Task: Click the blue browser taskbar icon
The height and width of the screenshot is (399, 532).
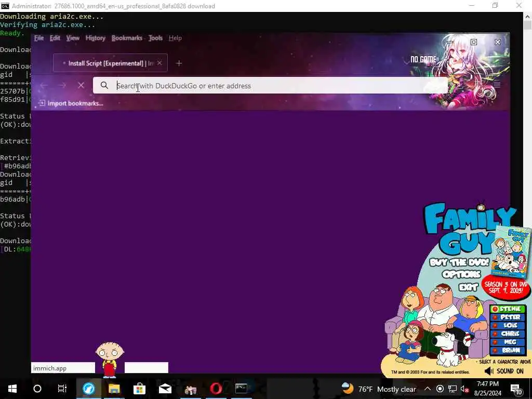Action: (88, 389)
